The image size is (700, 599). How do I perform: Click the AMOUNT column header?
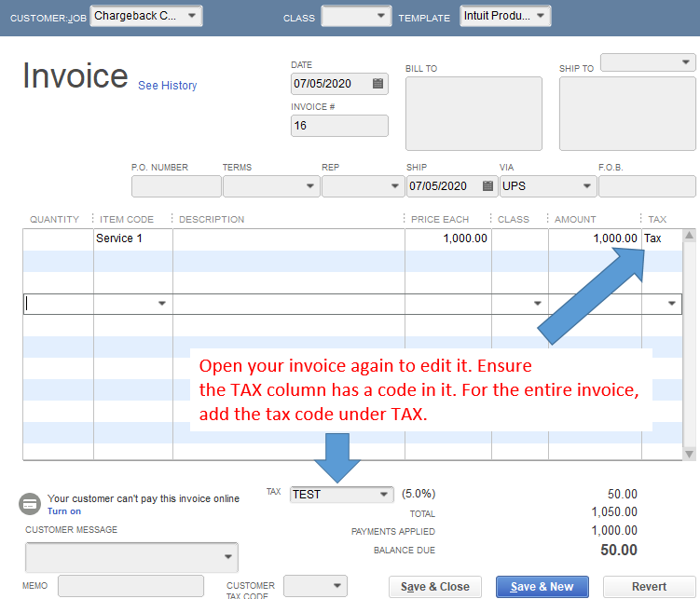click(x=575, y=220)
